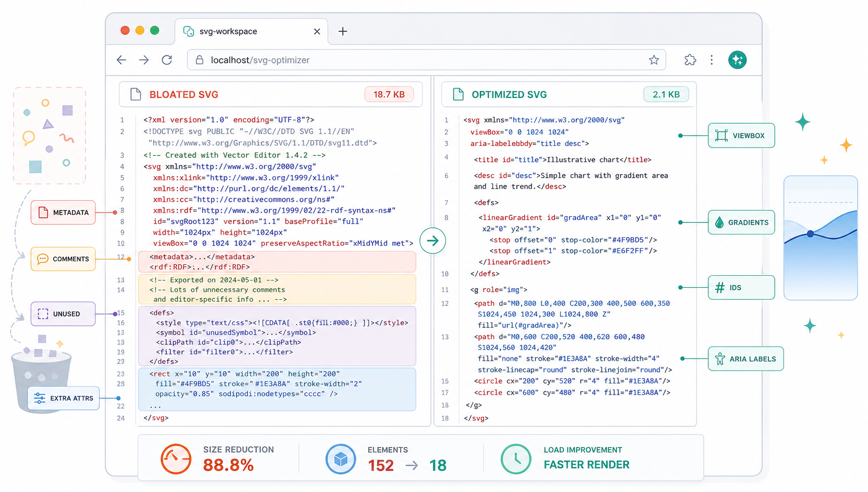Open the browser three-dot menu
Viewport: 868px width, 492px height.
[712, 60]
